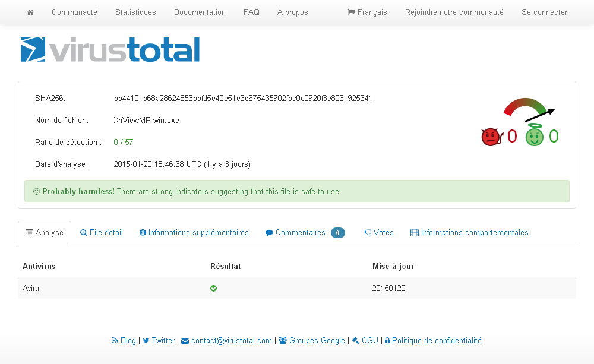Click the Résultat column header
Viewport: 594px width, 364px height.
[x=225, y=266]
